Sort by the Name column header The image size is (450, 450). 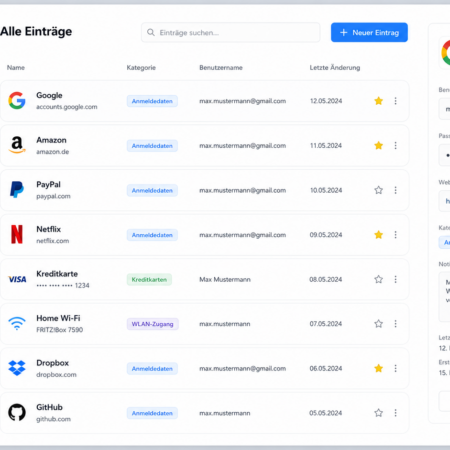16,68
